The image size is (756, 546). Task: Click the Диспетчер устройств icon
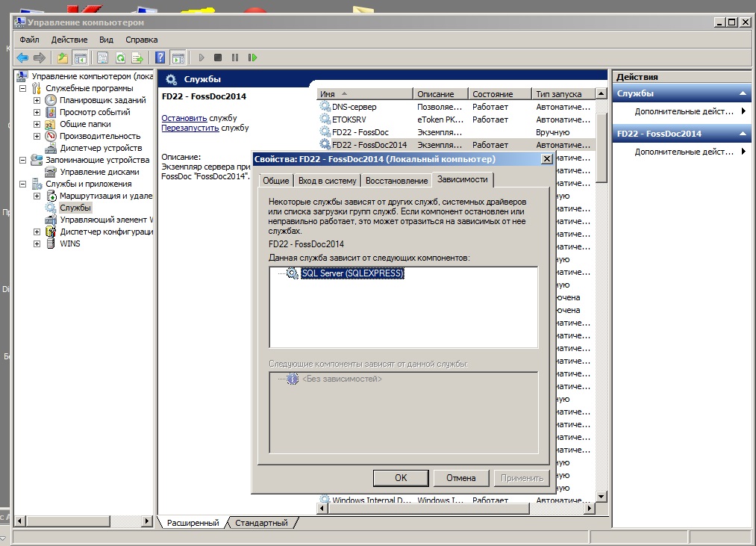point(51,148)
